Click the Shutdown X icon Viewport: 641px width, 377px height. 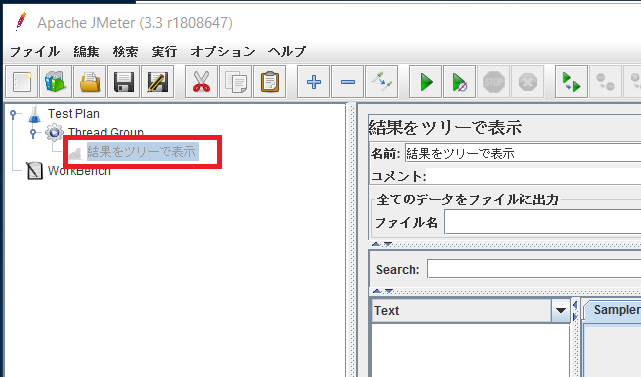(528, 82)
